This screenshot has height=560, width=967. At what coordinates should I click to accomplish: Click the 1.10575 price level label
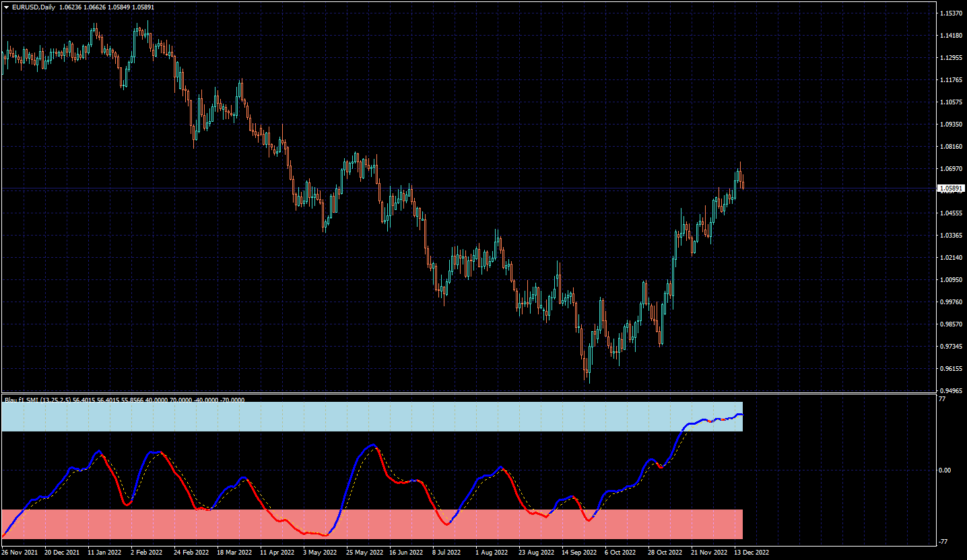click(951, 102)
